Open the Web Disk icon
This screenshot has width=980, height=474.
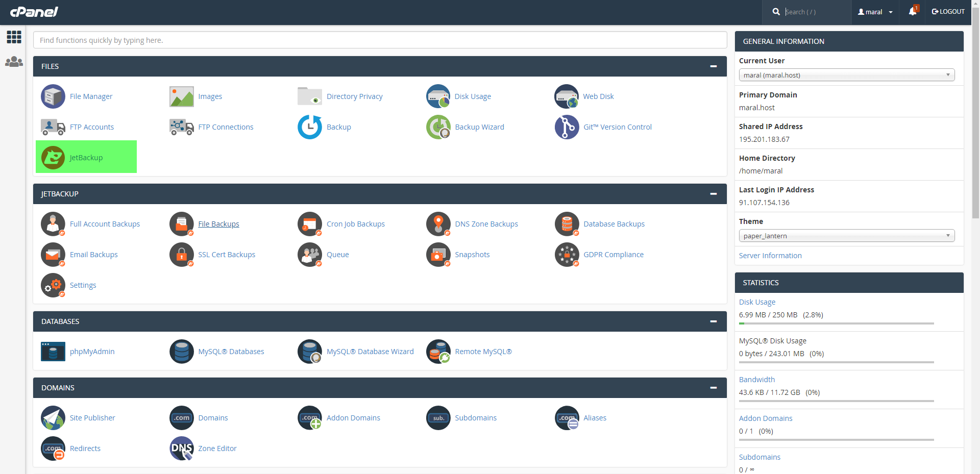click(567, 96)
